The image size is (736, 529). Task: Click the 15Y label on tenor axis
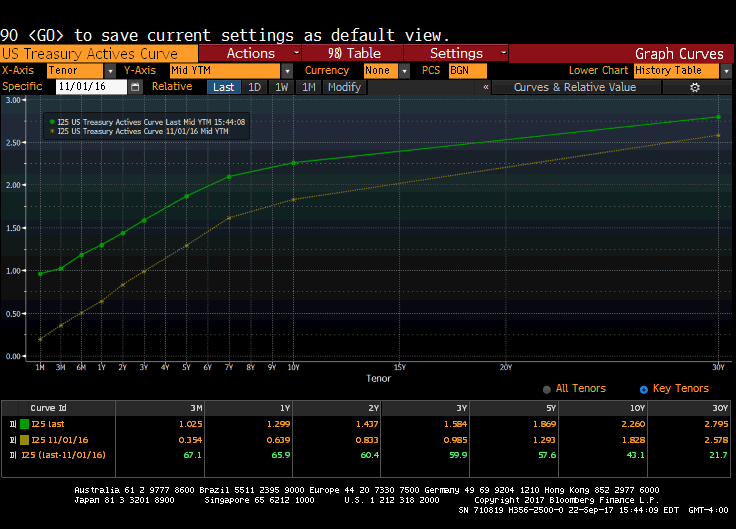pyautogui.click(x=399, y=367)
